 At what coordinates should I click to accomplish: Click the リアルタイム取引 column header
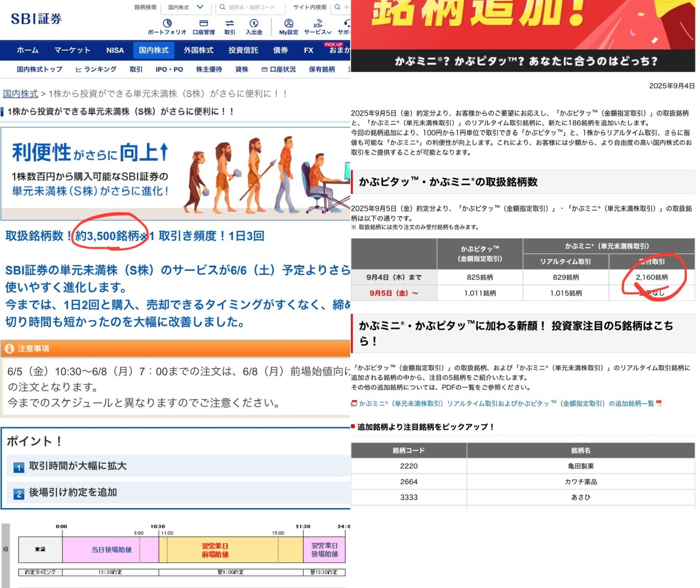coord(566,261)
